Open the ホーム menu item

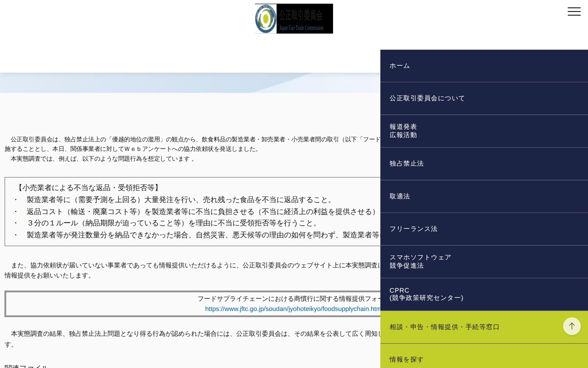399,66
